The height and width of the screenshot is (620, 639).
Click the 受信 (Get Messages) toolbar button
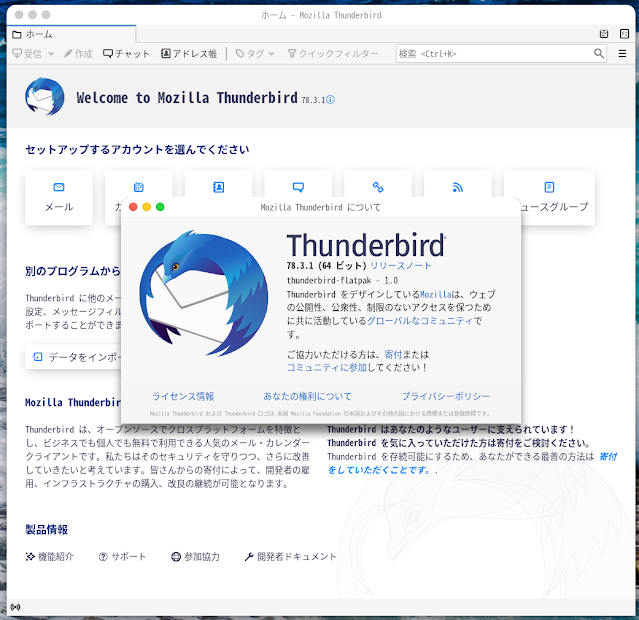tap(27, 53)
